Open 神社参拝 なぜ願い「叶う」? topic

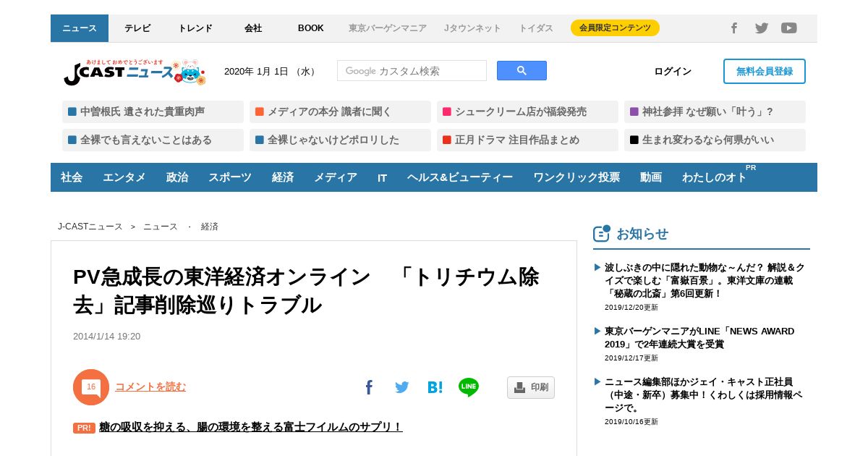pos(715,112)
